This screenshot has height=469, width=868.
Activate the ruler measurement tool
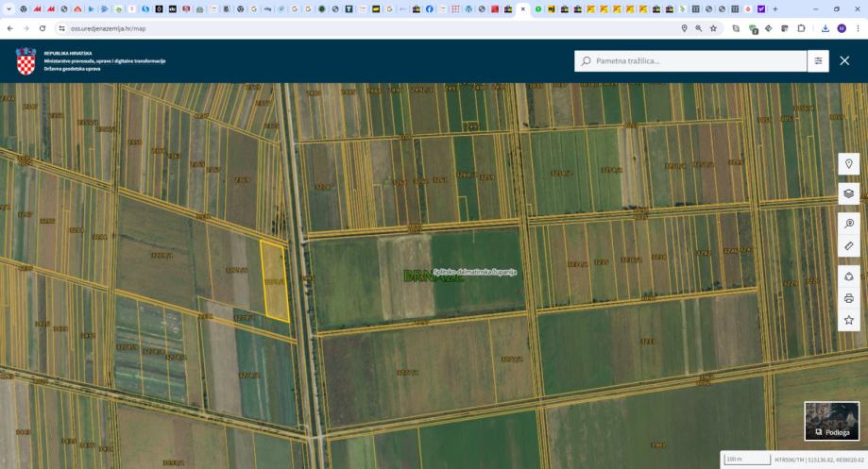(x=848, y=246)
